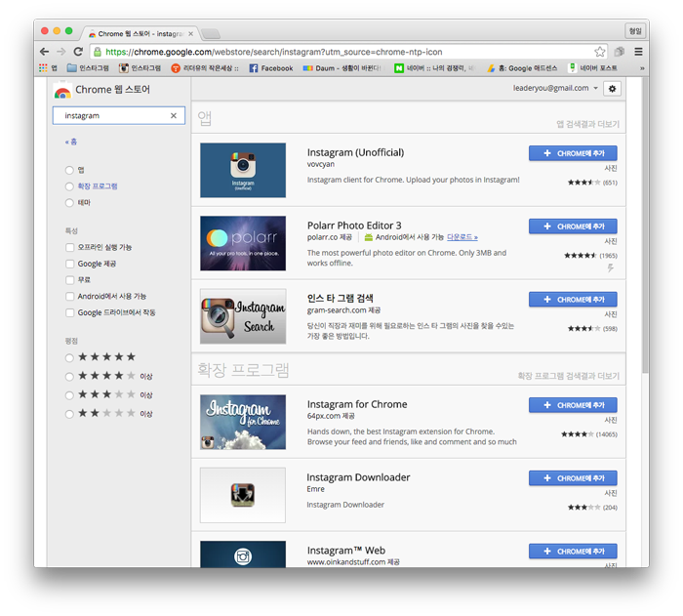Add Instagram™ Web to Chrome
The image size is (683, 616).
tap(573, 552)
